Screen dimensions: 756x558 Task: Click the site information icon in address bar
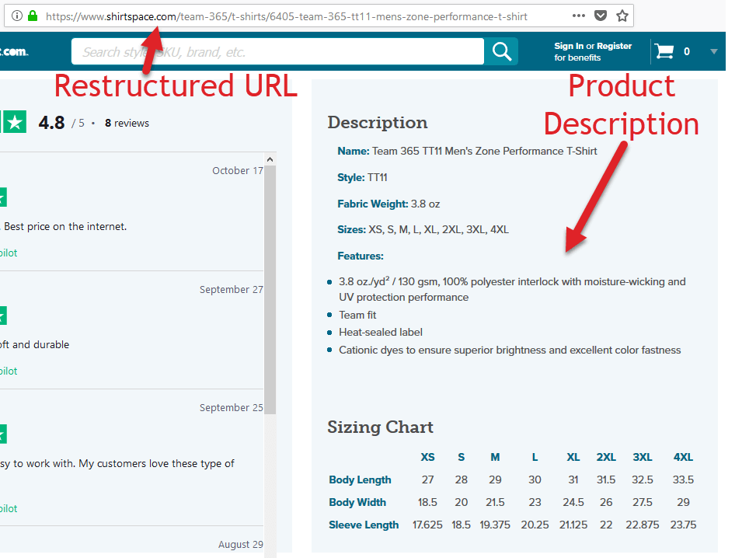17,16
